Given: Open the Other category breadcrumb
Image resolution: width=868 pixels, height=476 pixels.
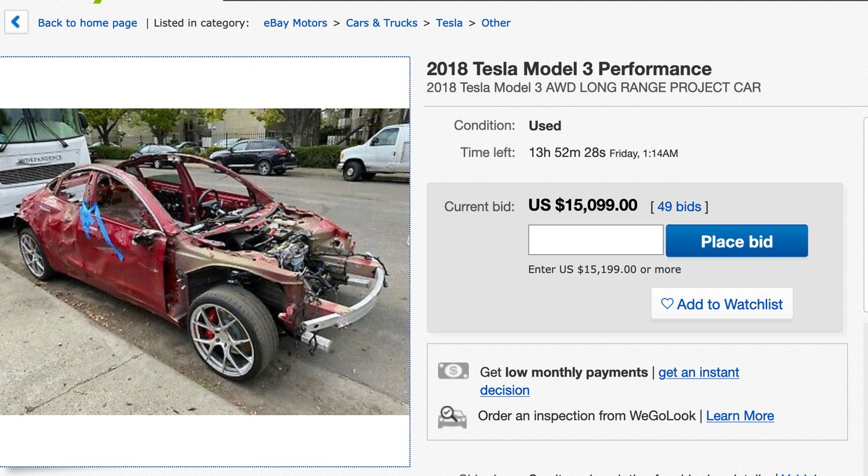Looking at the screenshot, I should [496, 23].
